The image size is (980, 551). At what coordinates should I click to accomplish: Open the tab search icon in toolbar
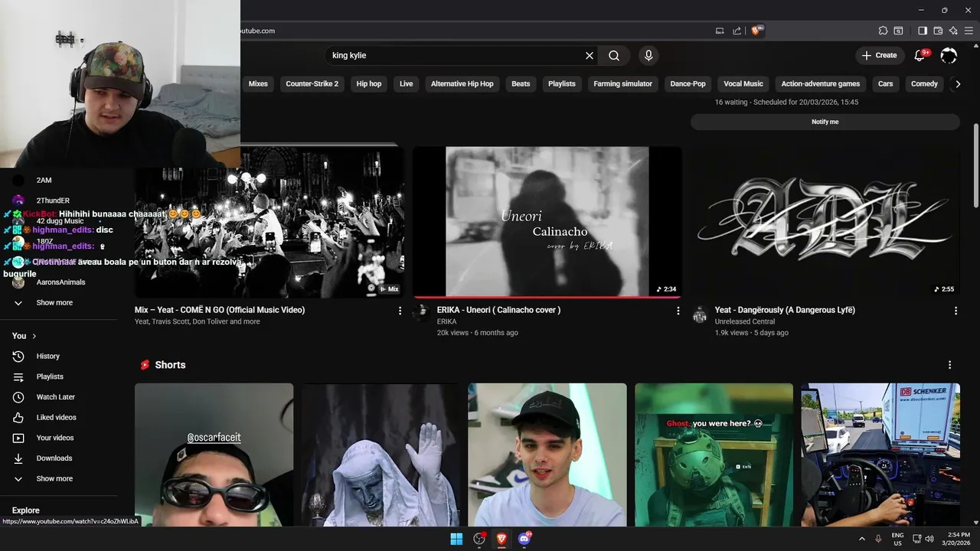898,31
